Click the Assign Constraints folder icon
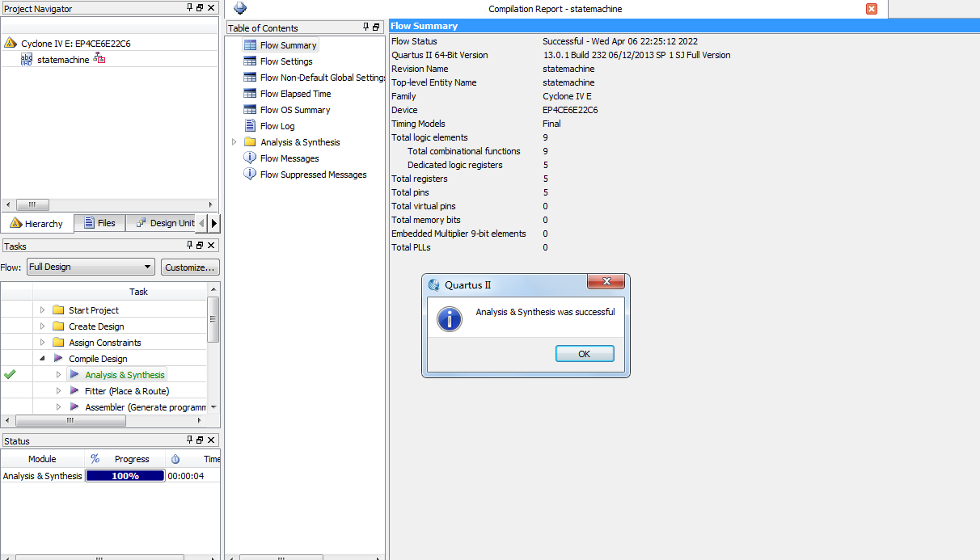The height and width of the screenshot is (560, 980). click(58, 343)
